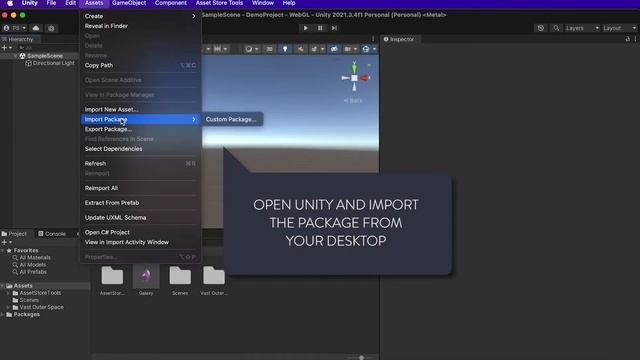Click the green Y axis on orientation gizmo
This screenshot has width=640, height=360.
point(354,67)
